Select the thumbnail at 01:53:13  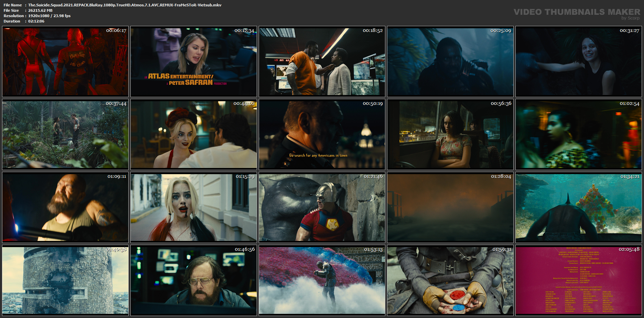click(x=322, y=280)
